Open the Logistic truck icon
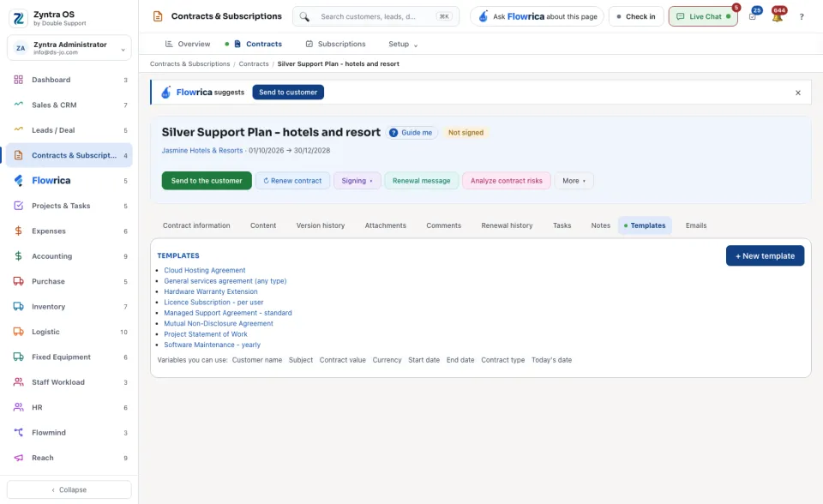 (18, 332)
